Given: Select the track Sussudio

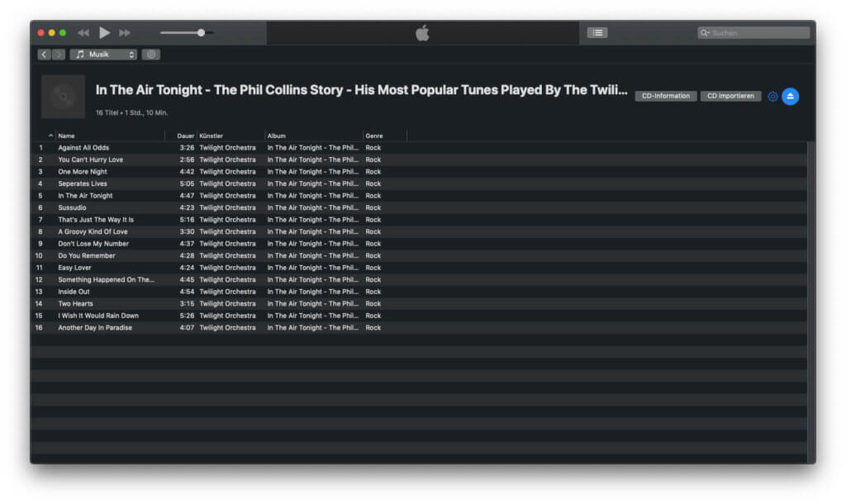Looking at the screenshot, I should 73,207.
